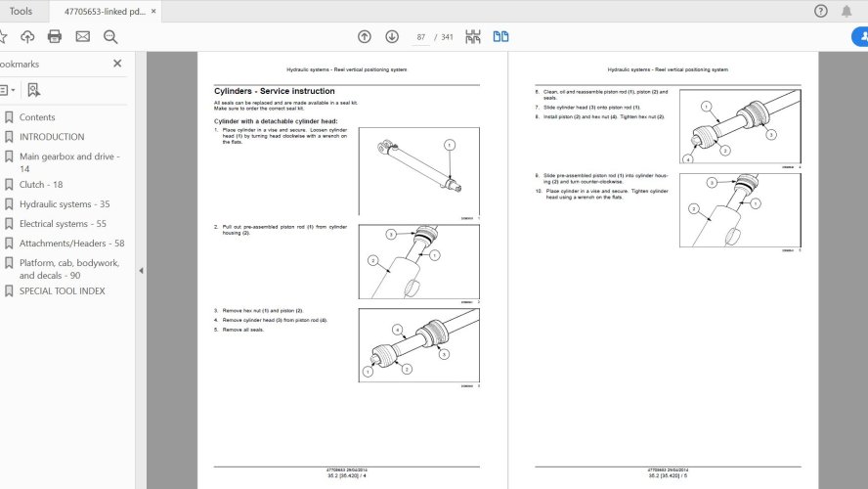The height and width of the screenshot is (489, 868).
Task: Select the SPECIAL TOOL INDEX bookmark
Action: coord(62,291)
